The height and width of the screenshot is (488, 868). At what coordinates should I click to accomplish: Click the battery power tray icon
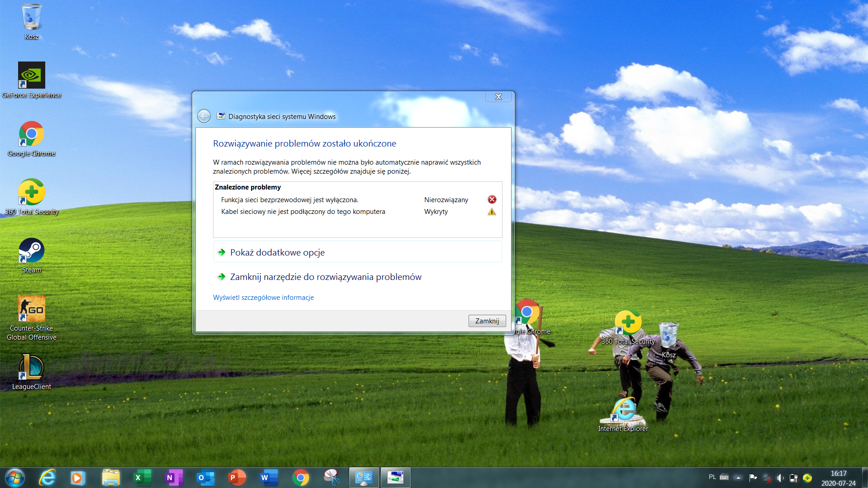click(x=794, y=478)
